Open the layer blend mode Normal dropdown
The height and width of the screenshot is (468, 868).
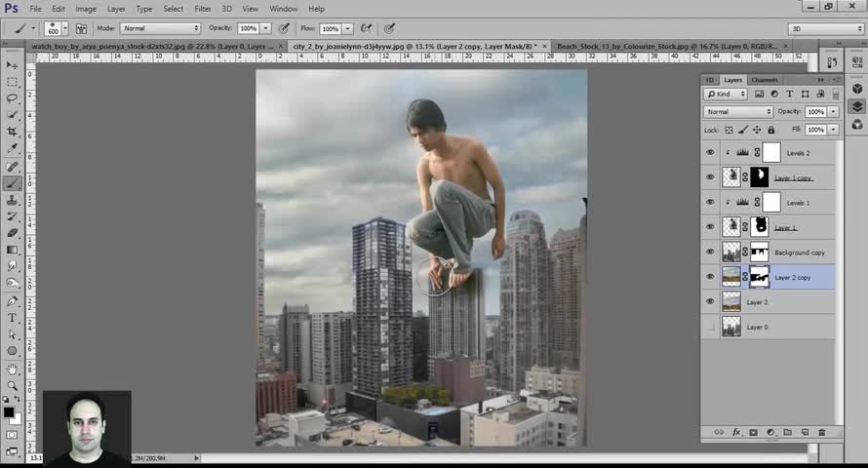coord(738,112)
